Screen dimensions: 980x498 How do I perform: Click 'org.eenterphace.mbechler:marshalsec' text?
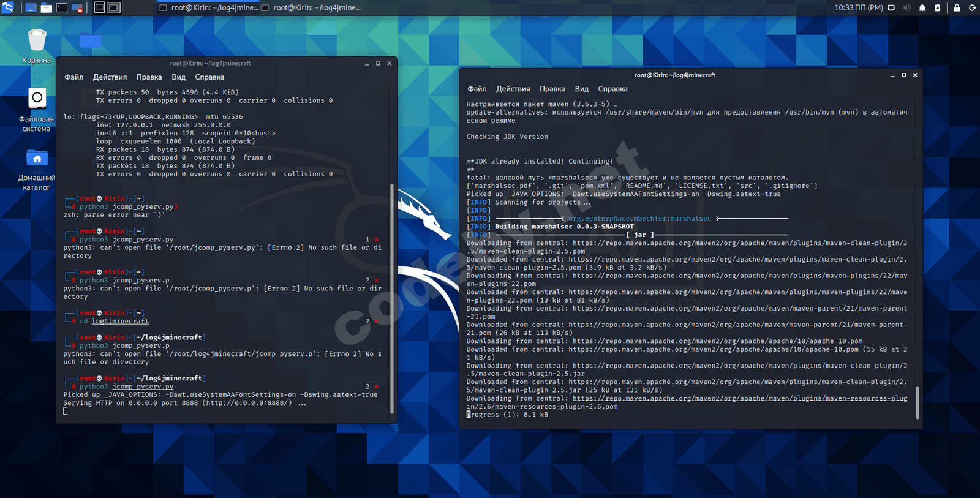click(640, 219)
